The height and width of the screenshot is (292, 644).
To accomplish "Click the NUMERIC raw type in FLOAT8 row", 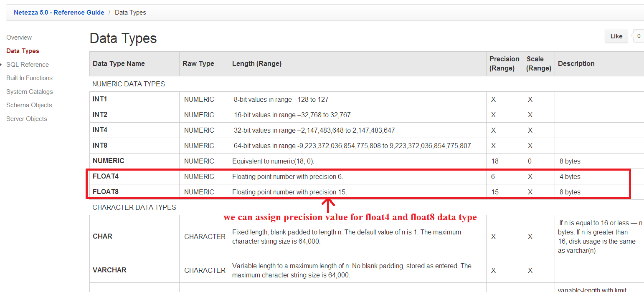I will pyautogui.click(x=199, y=192).
